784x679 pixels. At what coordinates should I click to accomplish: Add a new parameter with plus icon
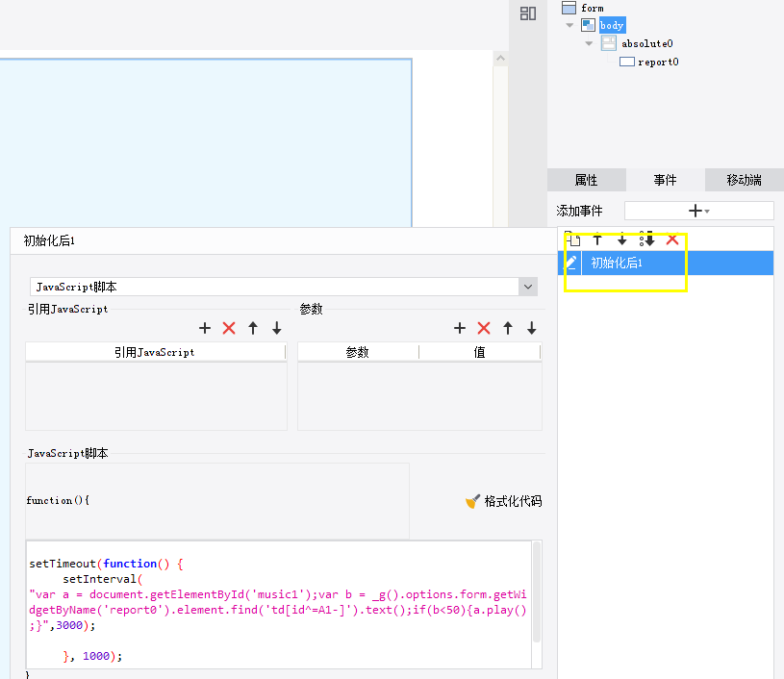click(460, 328)
